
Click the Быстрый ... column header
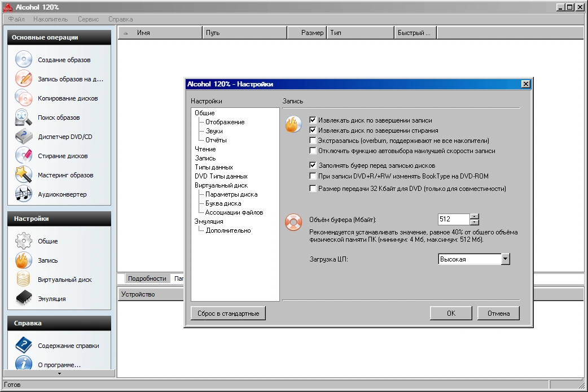(415, 33)
